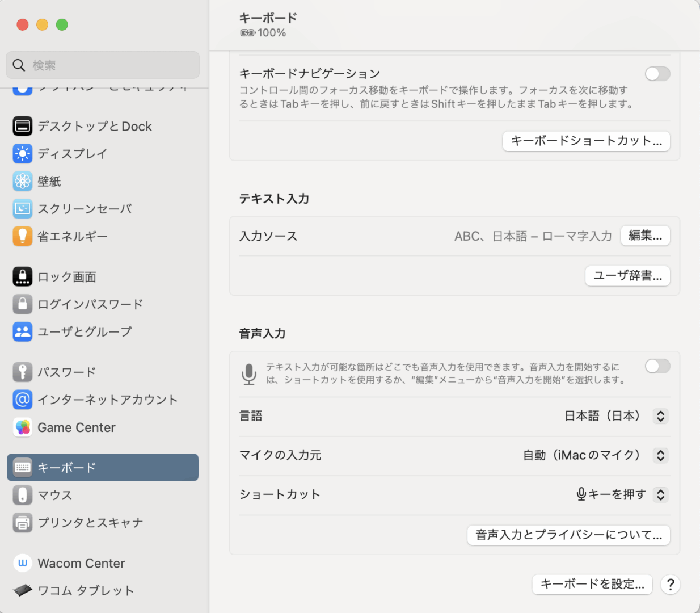
Task: Enable the keyboard navigation toggle
Action: point(657,74)
